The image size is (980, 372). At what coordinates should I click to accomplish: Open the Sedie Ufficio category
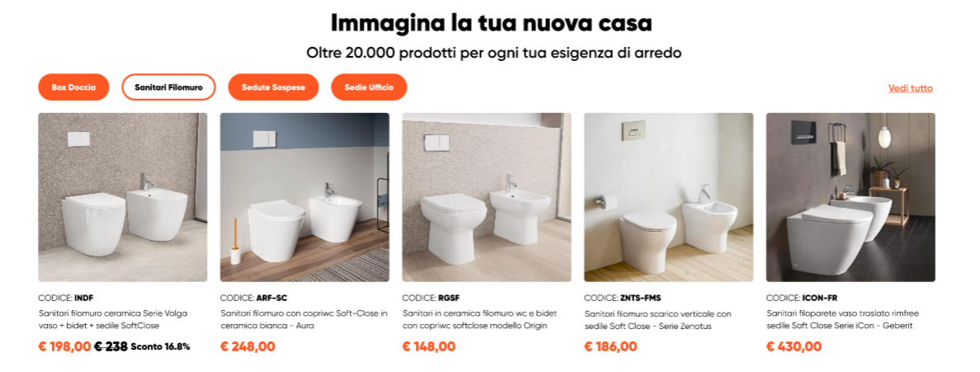[x=369, y=87]
